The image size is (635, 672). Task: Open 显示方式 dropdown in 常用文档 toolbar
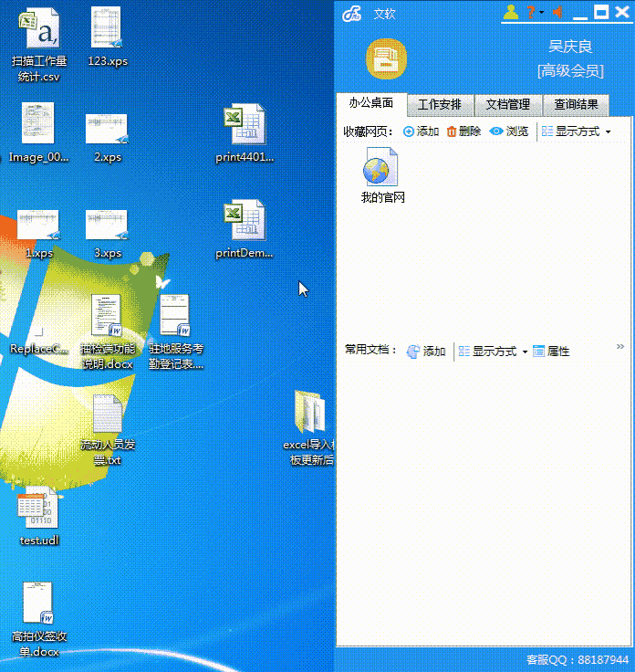click(493, 352)
